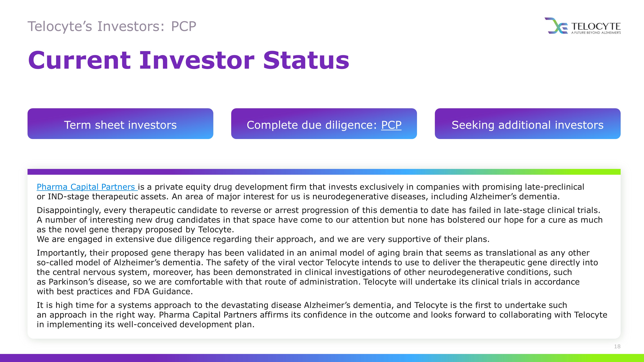This screenshot has width=644, height=362.
Task: Select the 'Telocyte's Investors: PCP' subtitle
Action: (x=112, y=27)
